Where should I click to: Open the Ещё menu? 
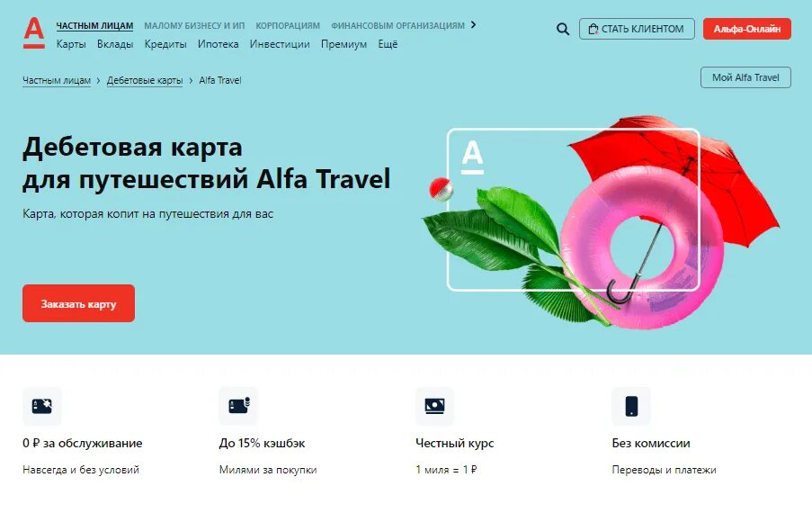pos(388,44)
